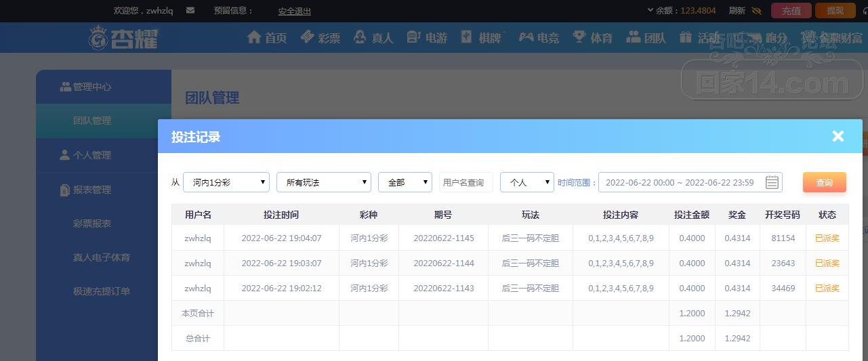868x361 pixels.
Task: Click the 安全退出 logout link
Action: coord(295,12)
